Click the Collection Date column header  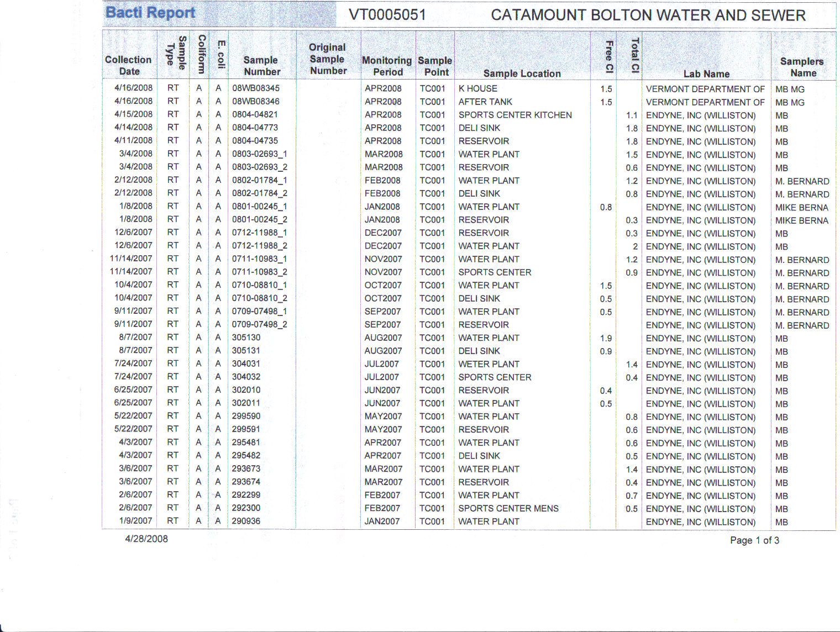tap(128, 65)
